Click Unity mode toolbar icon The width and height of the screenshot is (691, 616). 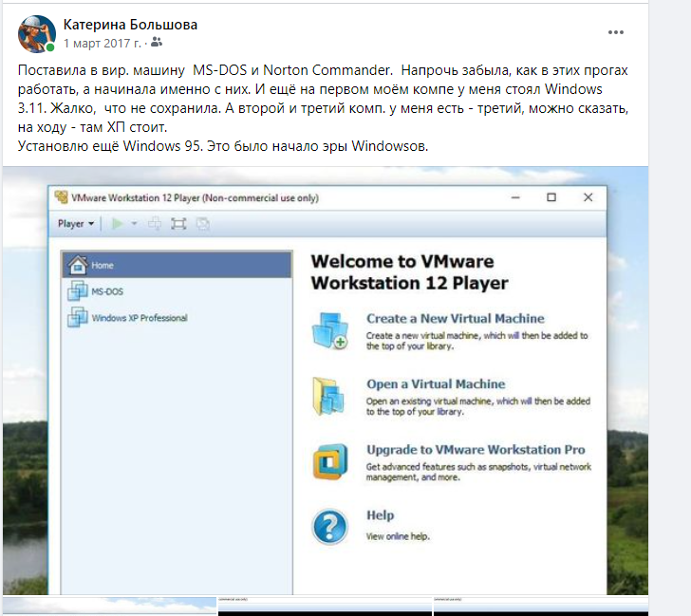coord(203,224)
